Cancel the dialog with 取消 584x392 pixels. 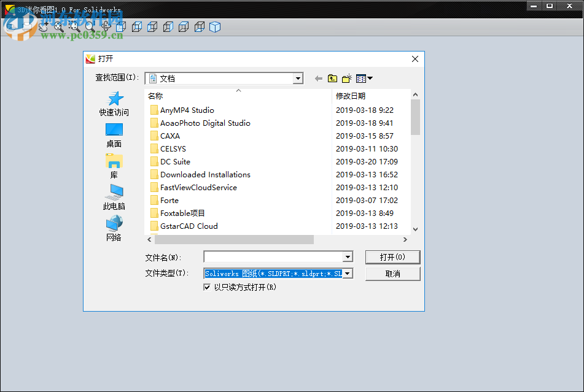pyautogui.click(x=392, y=273)
